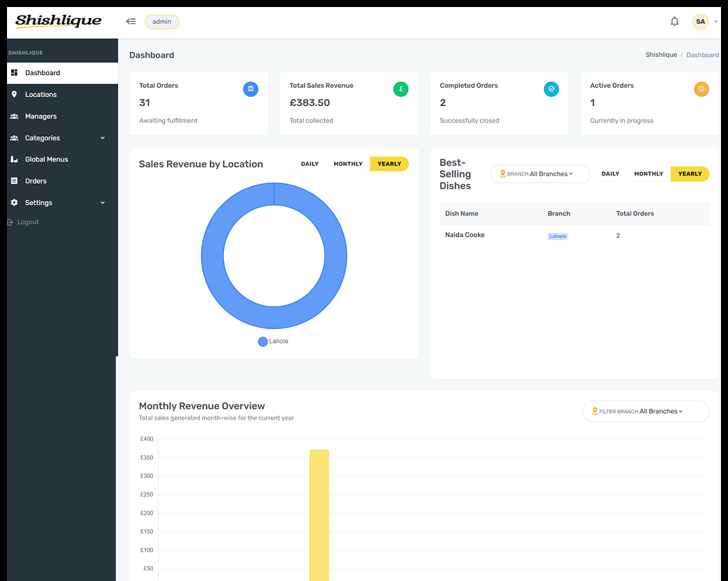Image resolution: width=728 pixels, height=581 pixels.
Task: Open the Best-Selling Dishes branch dropdown
Action: point(540,174)
